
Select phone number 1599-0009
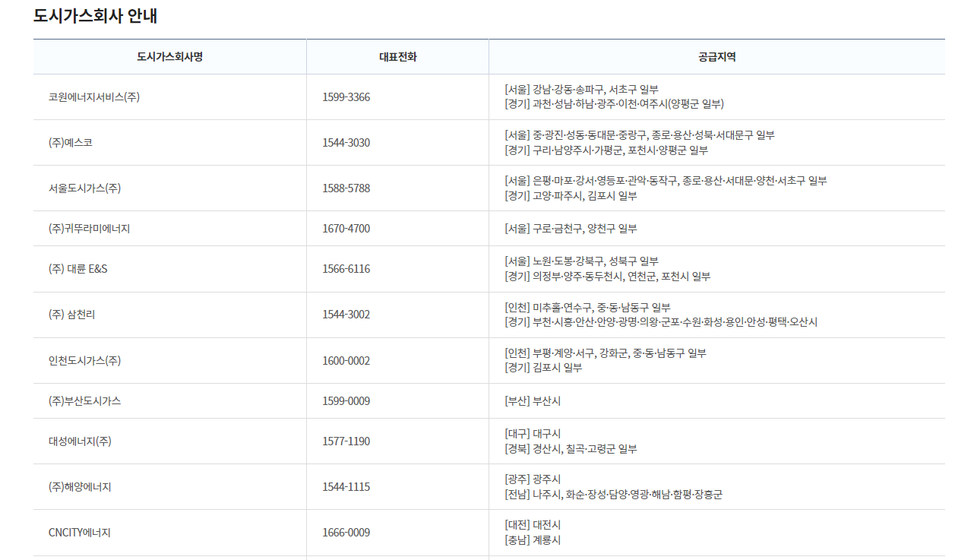pyautogui.click(x=346, y=401)
